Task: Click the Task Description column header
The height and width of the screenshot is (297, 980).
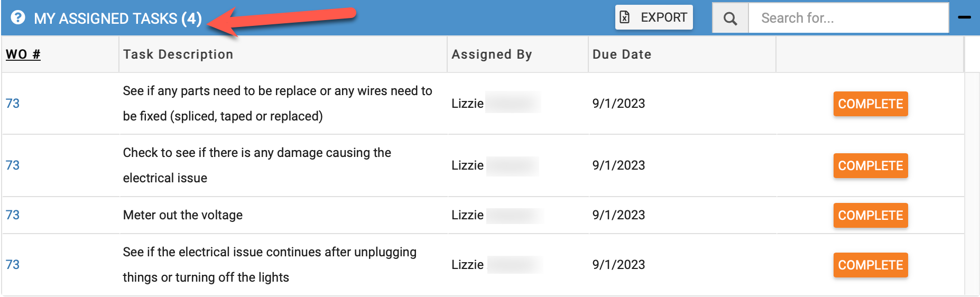Action: pyautogui.click(x=178, y=54)
